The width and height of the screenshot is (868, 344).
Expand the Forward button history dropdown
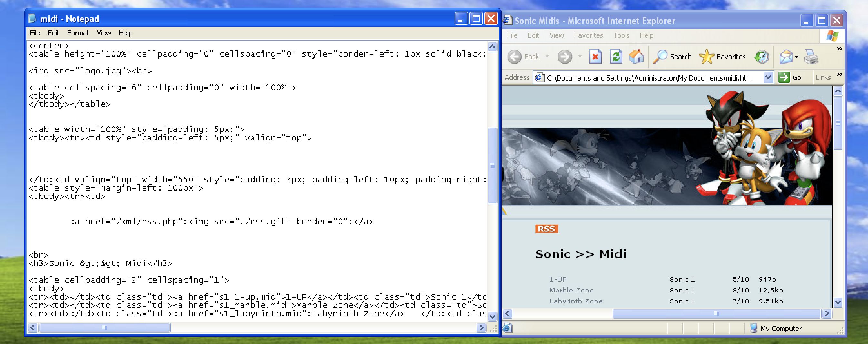tap(580, 57)
